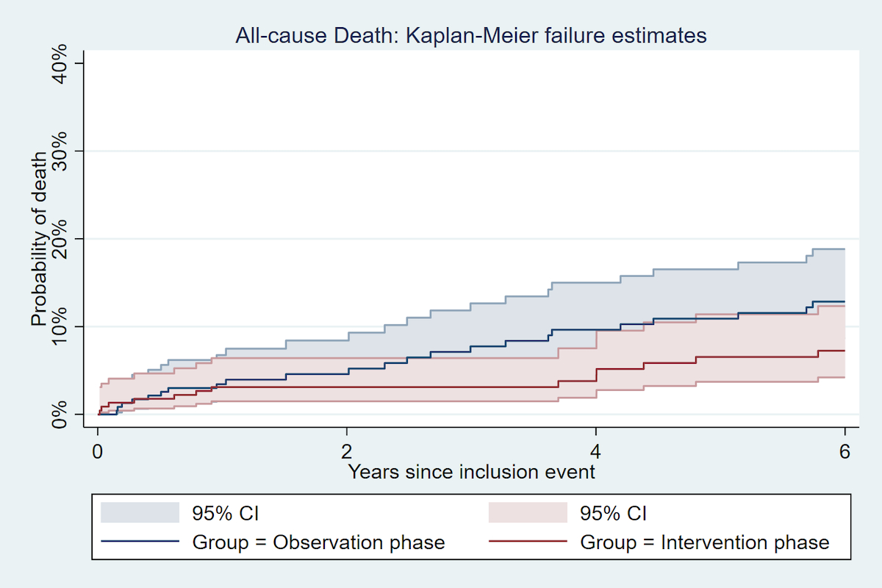Image resolution: width=882 pixels, height=588 pixels.
Task: Select 'Group = Intervention phase' legend label
Action: pyautogui.click(x=704, y=542)
